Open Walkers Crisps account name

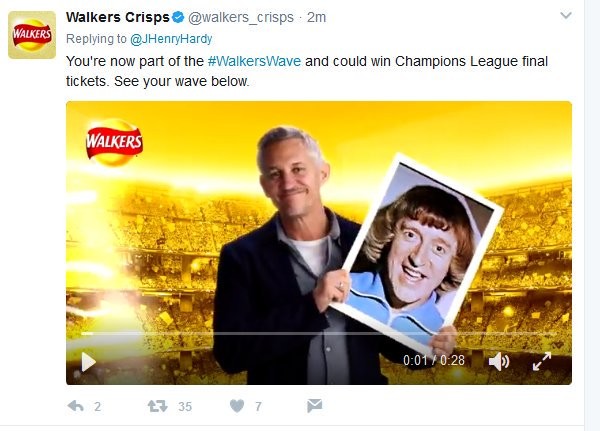(117, 17)
